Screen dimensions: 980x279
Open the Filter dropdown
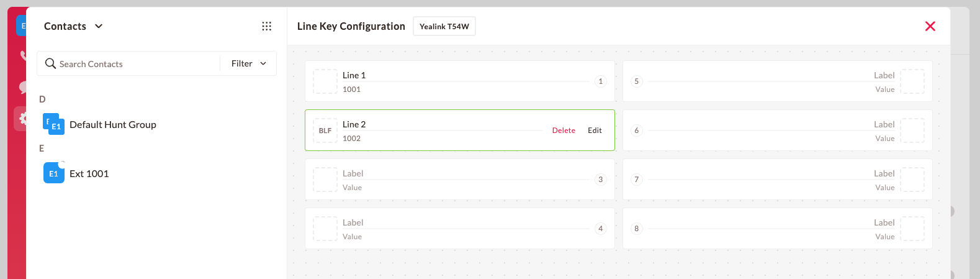pos(248,63)
